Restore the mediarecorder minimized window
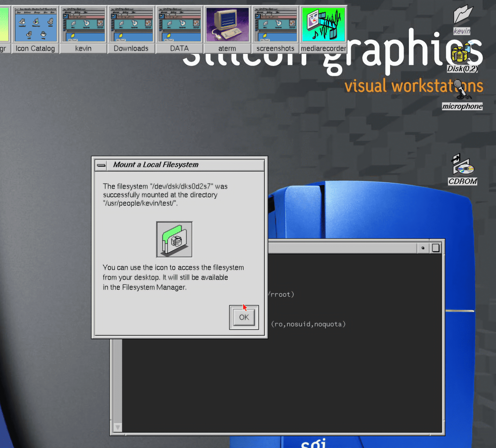Viewport: 496px width, 448px height. (323, 29)
